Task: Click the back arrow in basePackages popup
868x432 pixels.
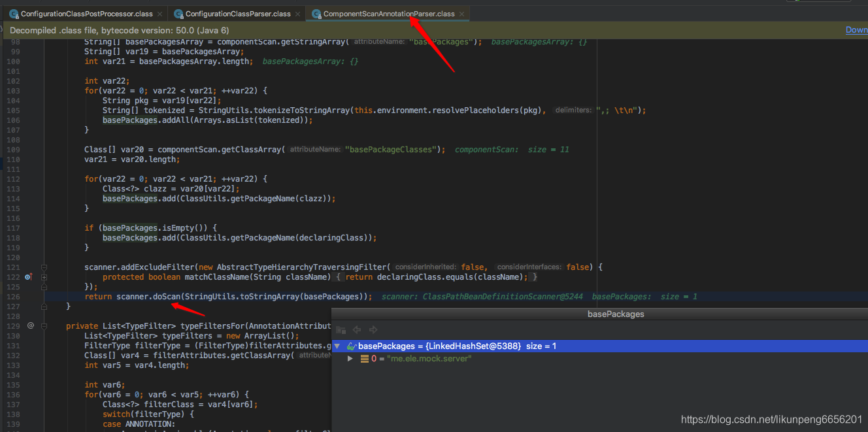Action: pos(357,330)
